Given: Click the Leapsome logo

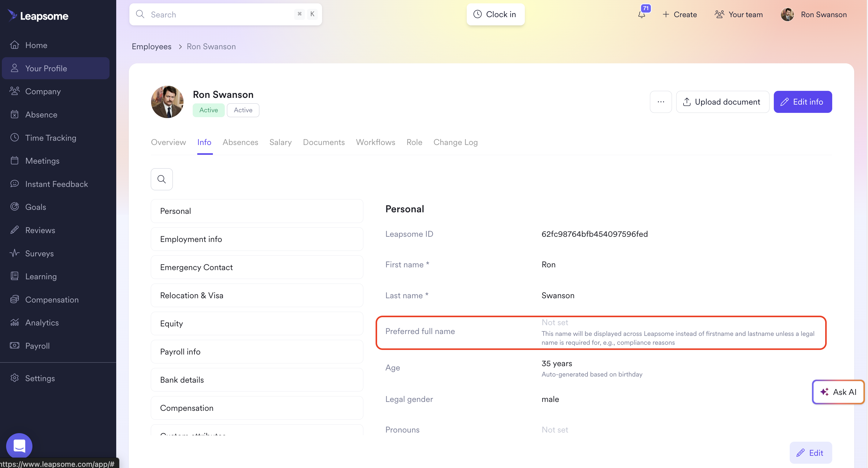Looking at the screenshot, I should [38, 16].
